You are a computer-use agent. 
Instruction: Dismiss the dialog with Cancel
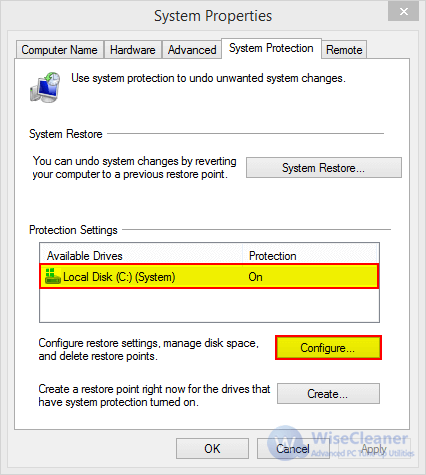coord(293,449)
